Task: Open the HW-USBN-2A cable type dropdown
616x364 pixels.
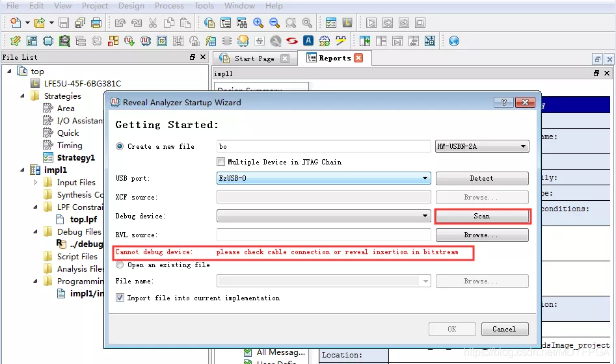Action: click(482, 146)
